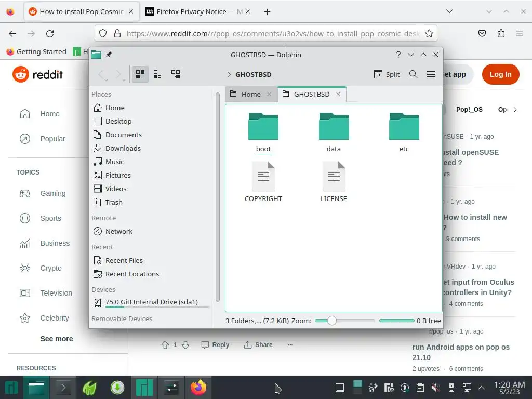
Task: Open the list all tabs dropdown
Action: pyautogui.click(x=449, y=11)
